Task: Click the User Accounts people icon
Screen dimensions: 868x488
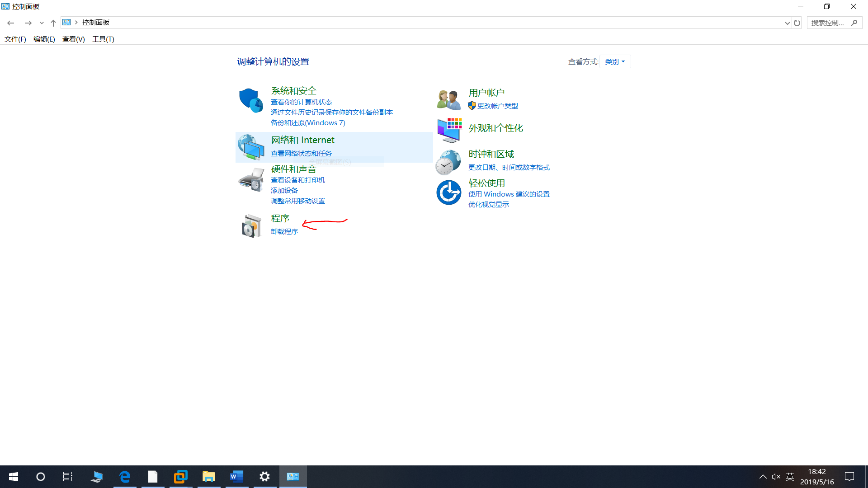Action: [x=448, y=99]
